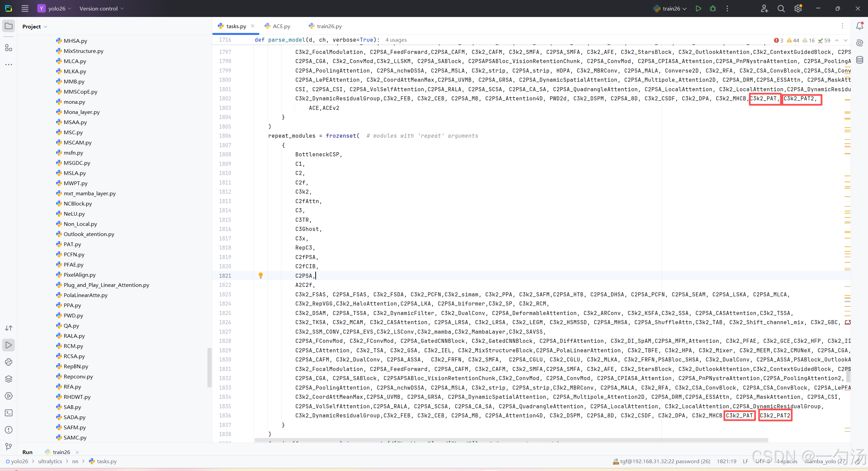This screenshot has height=471, width=868.
Task: Toggle the Project tool window folder icon
Action: click(x=9, y=26)
